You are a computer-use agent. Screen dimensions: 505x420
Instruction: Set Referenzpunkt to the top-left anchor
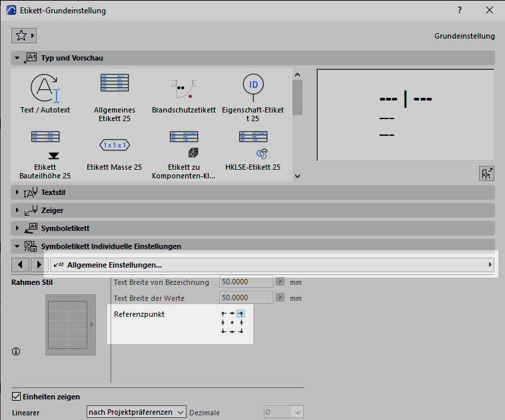223,314
